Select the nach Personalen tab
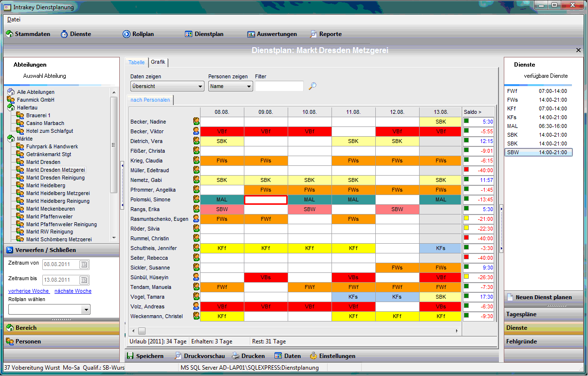The width and height of the screenshot is (588, 376). coord(150,100)
